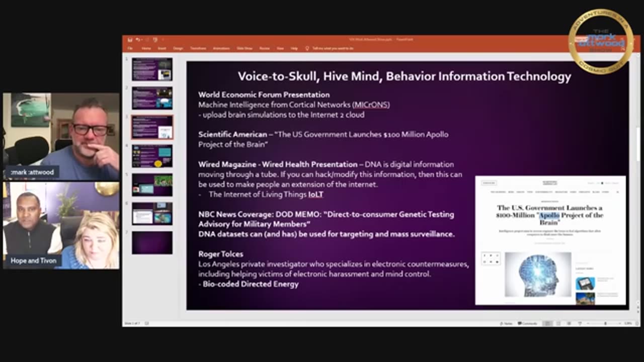The image size is (644, 362).
Task: Select the blank purple slide 7 thumbnail
Action: (x=152, y=243)
